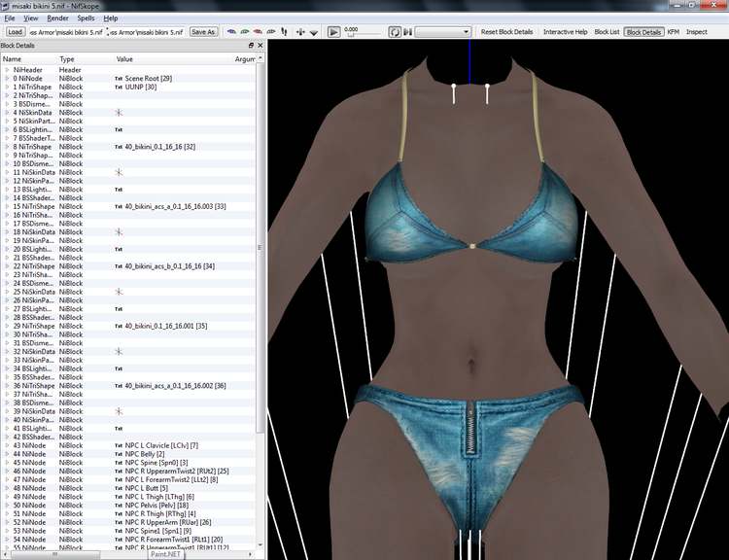
Task: Click the Txt icon beside NPC L Butt [5]
Action: click(x=119, y=488)
